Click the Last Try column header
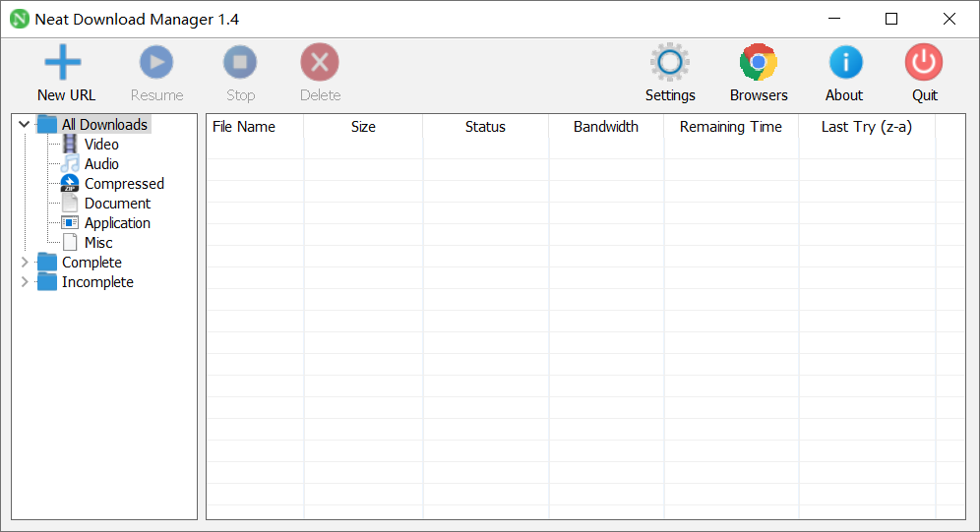The image size is (980, 532). pyautogui.click(x=866, y=127)
